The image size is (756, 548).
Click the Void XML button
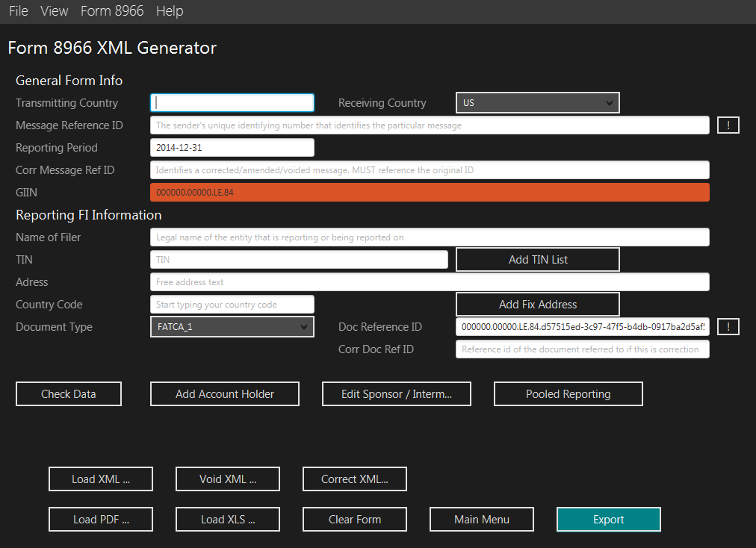(x=228, y=479)
